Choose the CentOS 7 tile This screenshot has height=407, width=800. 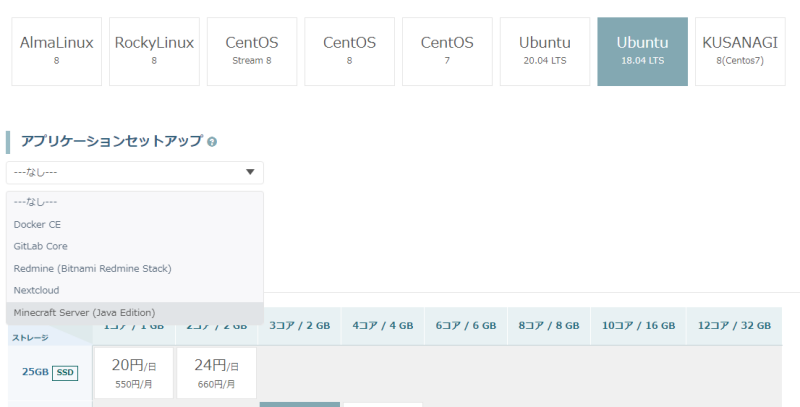447,52
